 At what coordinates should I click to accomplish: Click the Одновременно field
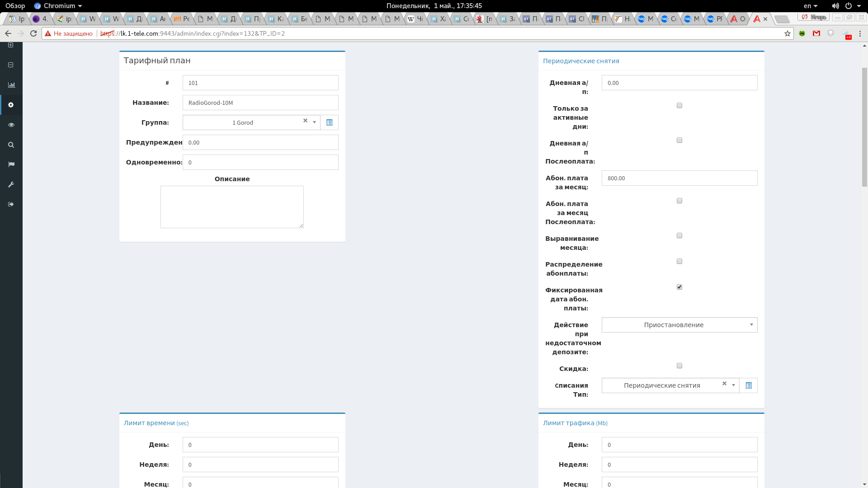coord(260,162)
